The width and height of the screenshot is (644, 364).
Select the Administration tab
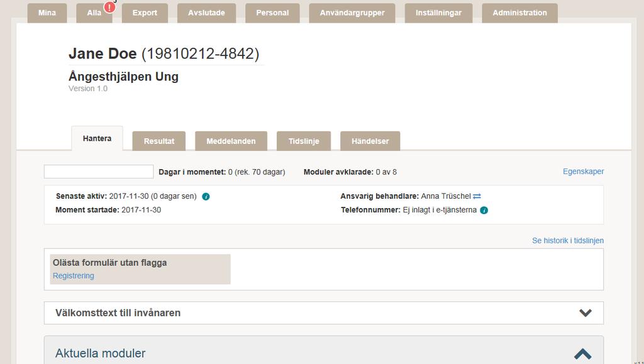tap(519, 13)
